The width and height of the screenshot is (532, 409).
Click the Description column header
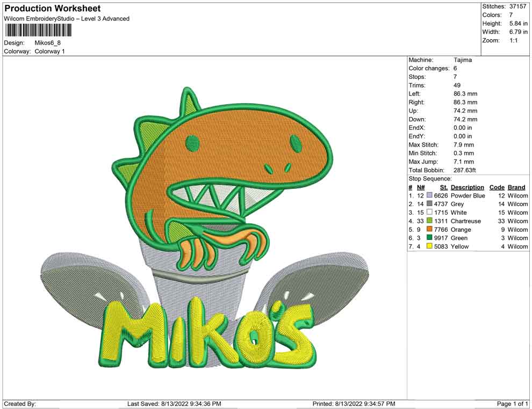click(467, 187)
